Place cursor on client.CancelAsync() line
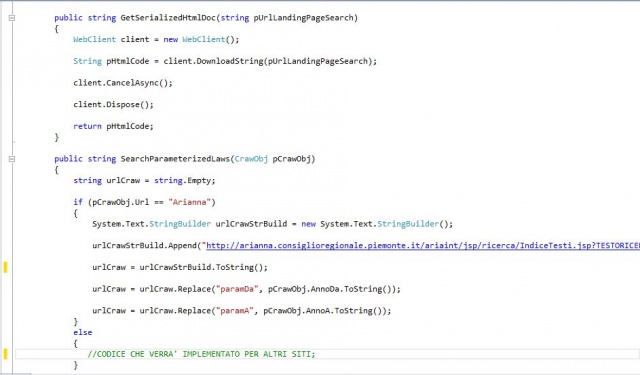Viewport: 640px width, 375px height. click(x=123, y=83)
